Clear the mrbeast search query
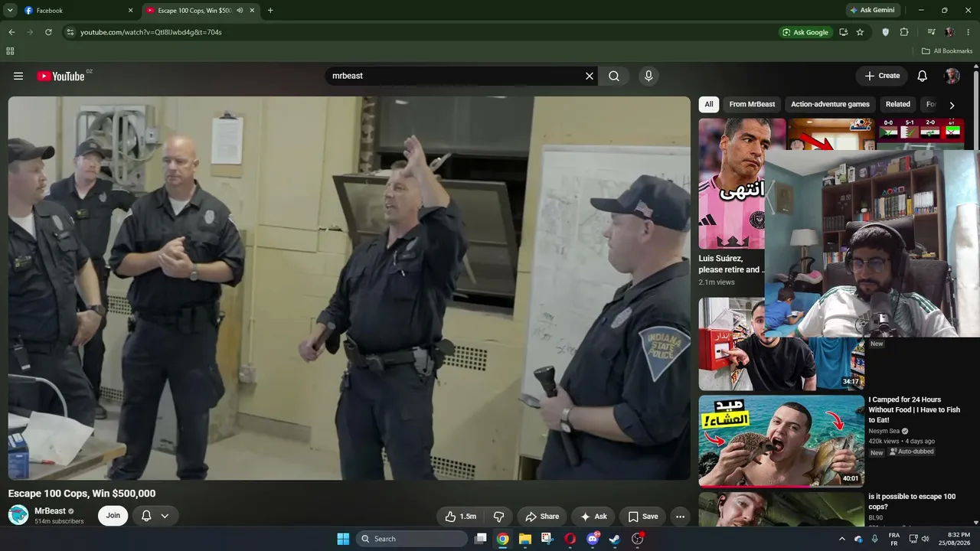 [x=590, y=76]
